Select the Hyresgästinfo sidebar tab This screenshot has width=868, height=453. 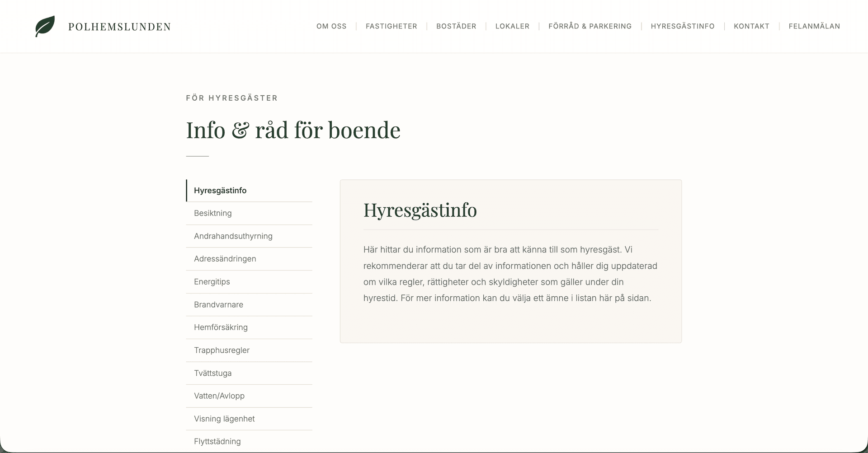coord(249,191)
